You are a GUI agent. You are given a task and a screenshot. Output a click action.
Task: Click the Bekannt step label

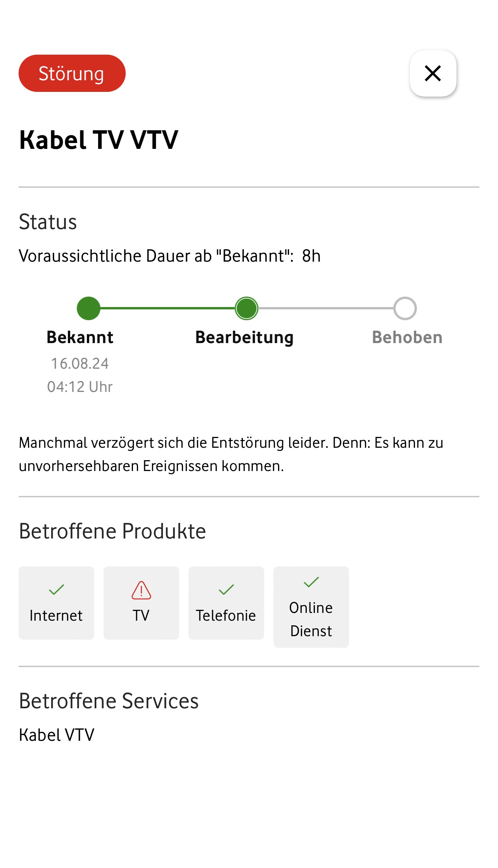click(80, 337)
